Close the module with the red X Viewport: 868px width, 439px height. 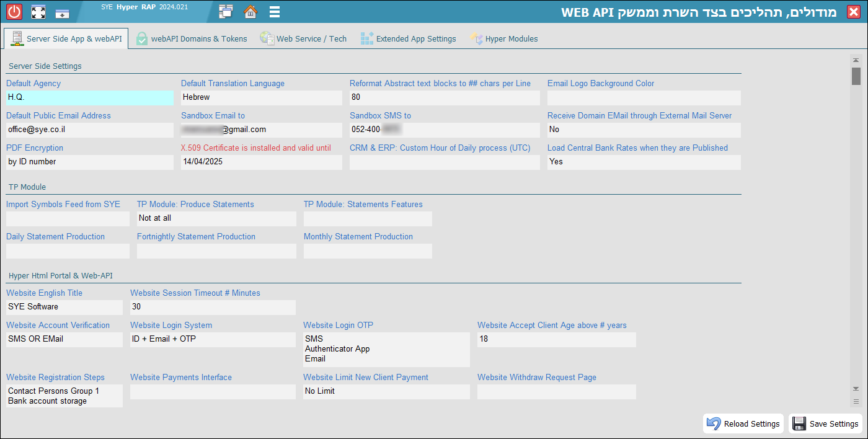853,12
